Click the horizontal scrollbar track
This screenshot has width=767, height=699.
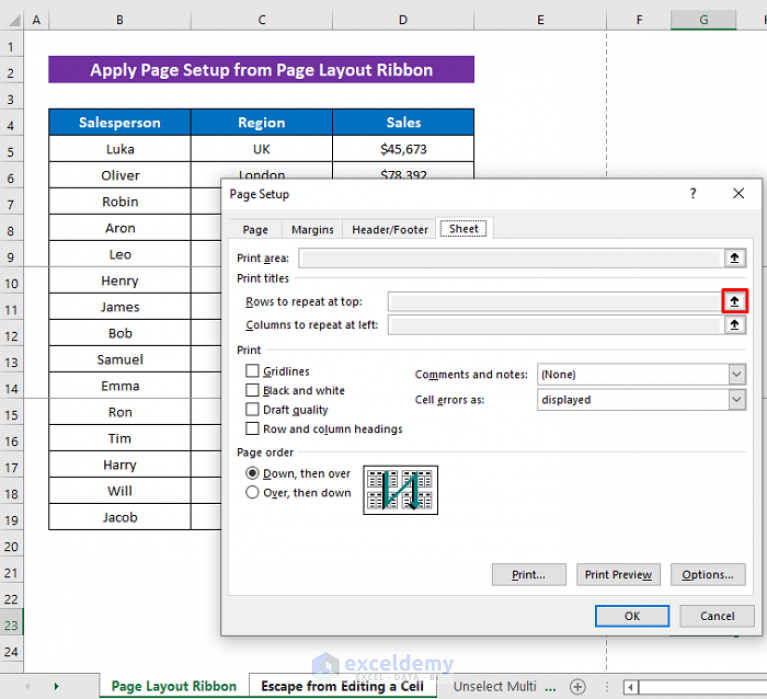click(x=702, y=687)
